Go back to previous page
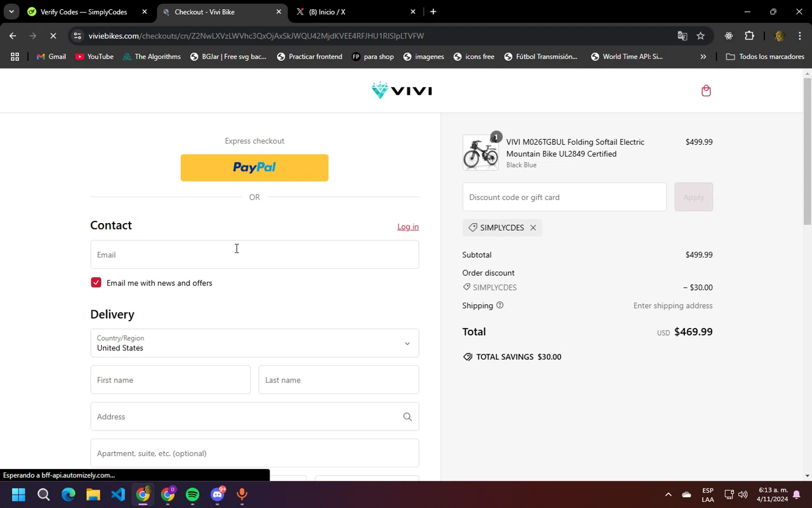The width and height of the screenshot is (812, 508). pos(12,36)
